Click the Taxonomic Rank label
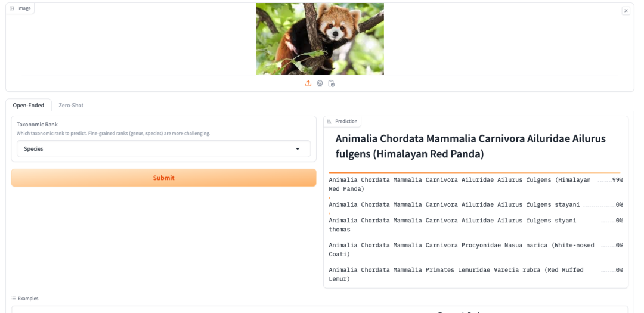 [x=37, y=124]
